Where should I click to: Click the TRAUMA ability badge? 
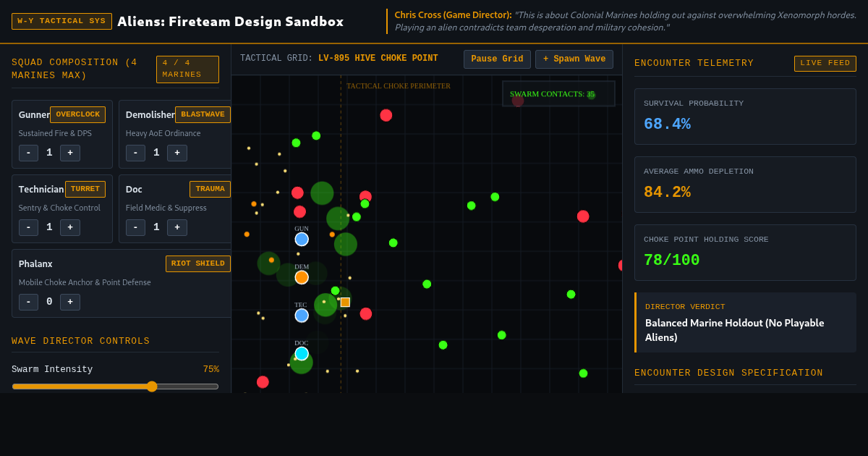point(210,189)
